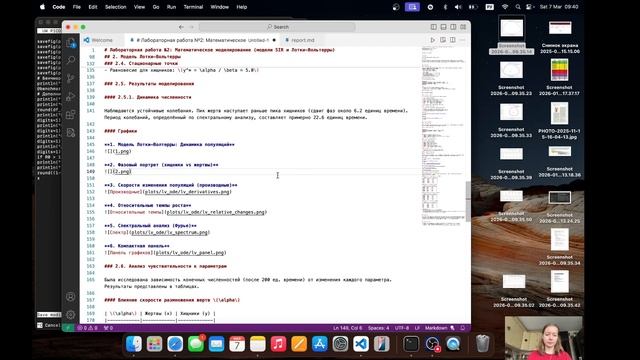Toggle the primary side bar layout icon
This screenshot has width=640, height=360.
click(x=433, y=27)
